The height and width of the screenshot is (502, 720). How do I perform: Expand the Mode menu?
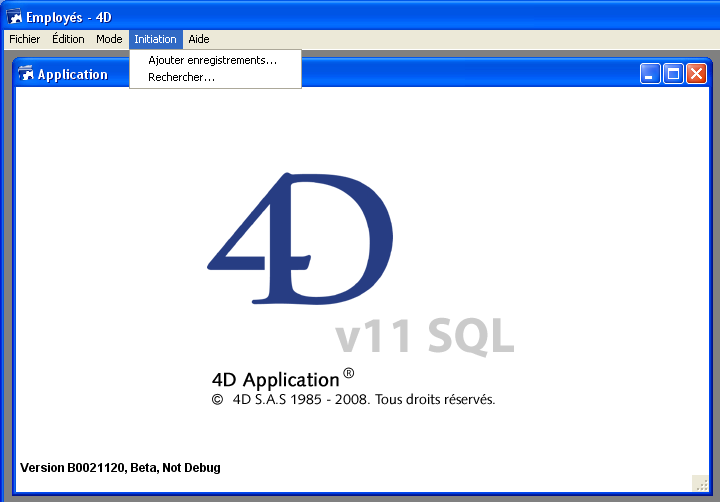point(109,39)
